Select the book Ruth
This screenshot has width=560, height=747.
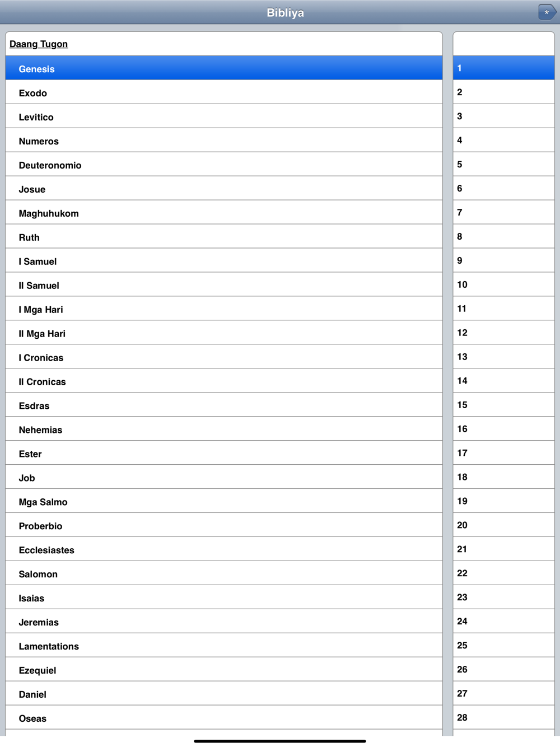tap(224, 237)
